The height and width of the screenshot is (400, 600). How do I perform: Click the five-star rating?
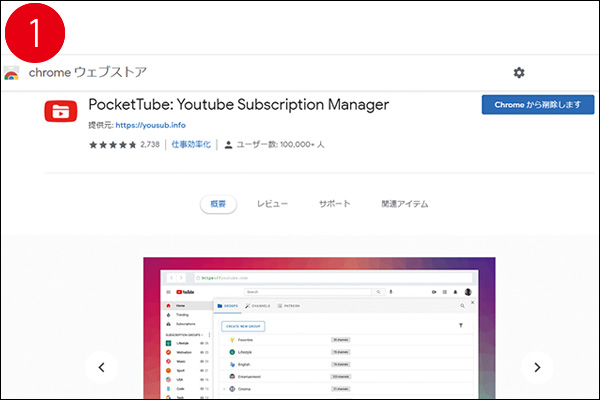(x=112, y=145)
